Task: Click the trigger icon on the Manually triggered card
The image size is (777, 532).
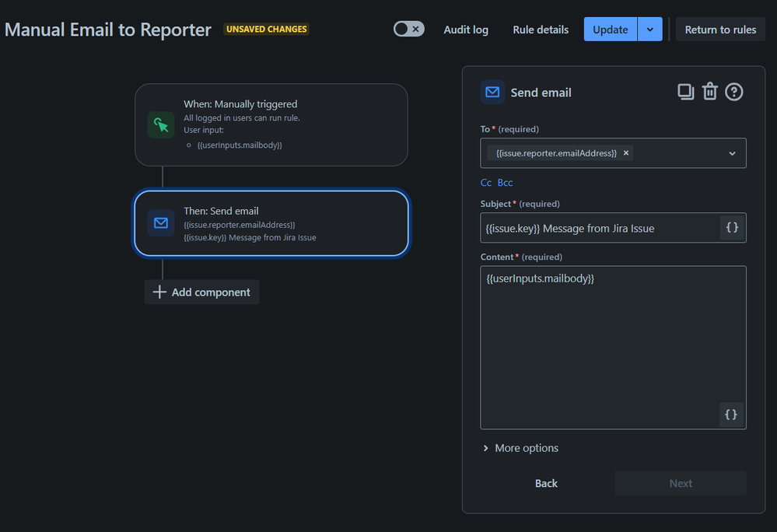Action: pos(160,124)
